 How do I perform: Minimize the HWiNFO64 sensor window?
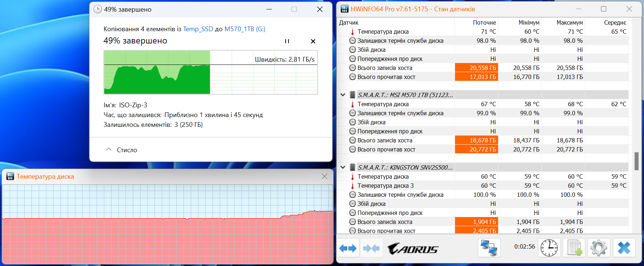point(578,9)
